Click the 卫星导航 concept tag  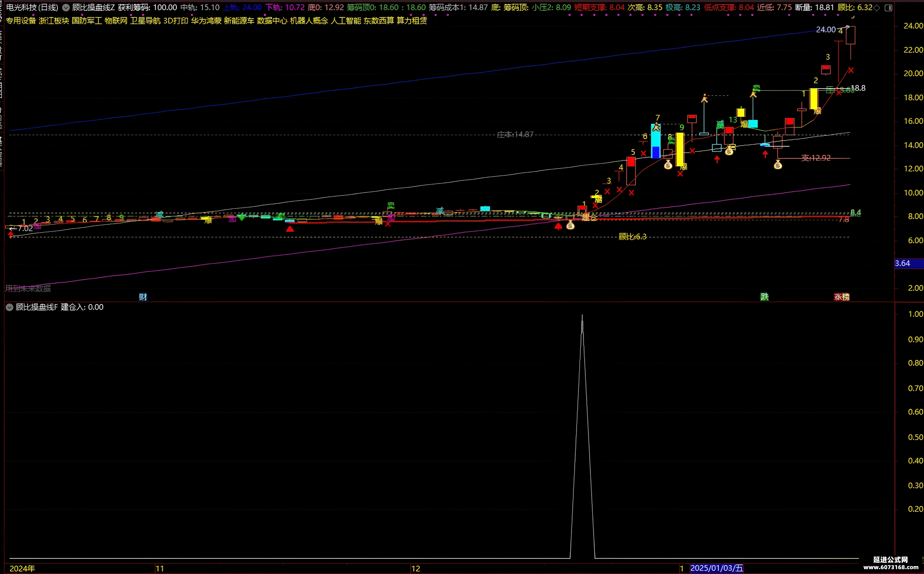click(x=145, y=21)
